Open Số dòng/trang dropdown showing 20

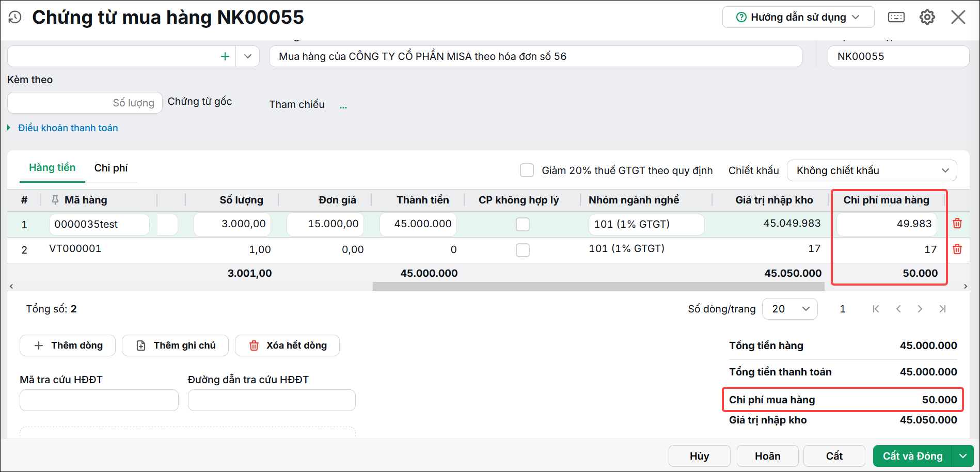tap(790, 309)
